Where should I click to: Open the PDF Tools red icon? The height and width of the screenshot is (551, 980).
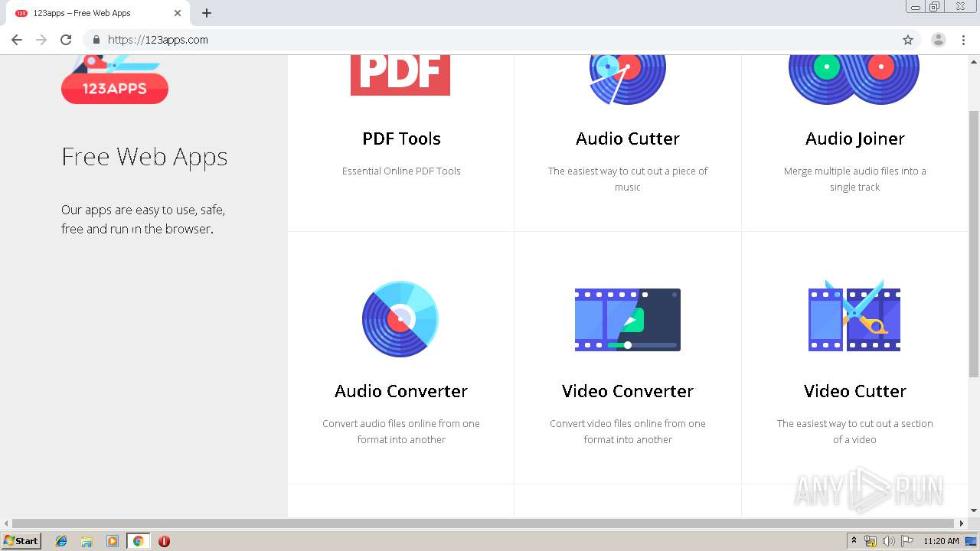tap(400, 75)
